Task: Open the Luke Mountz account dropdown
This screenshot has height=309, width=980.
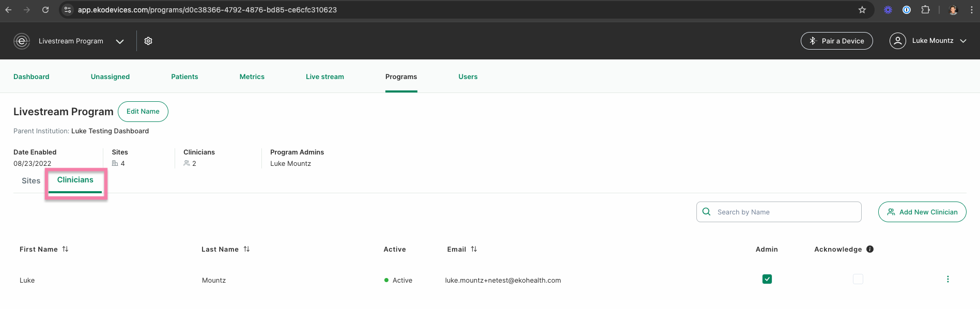Action: click(x=928, y=41)
